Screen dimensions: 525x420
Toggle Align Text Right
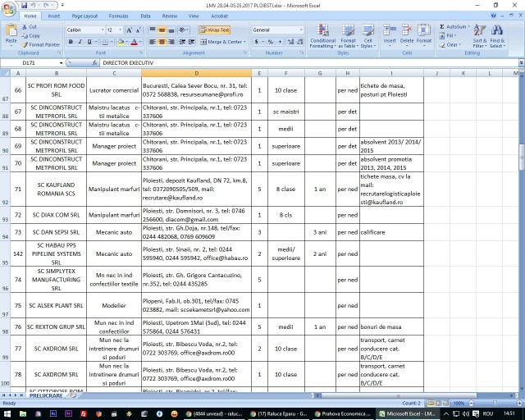pos(171,42)
